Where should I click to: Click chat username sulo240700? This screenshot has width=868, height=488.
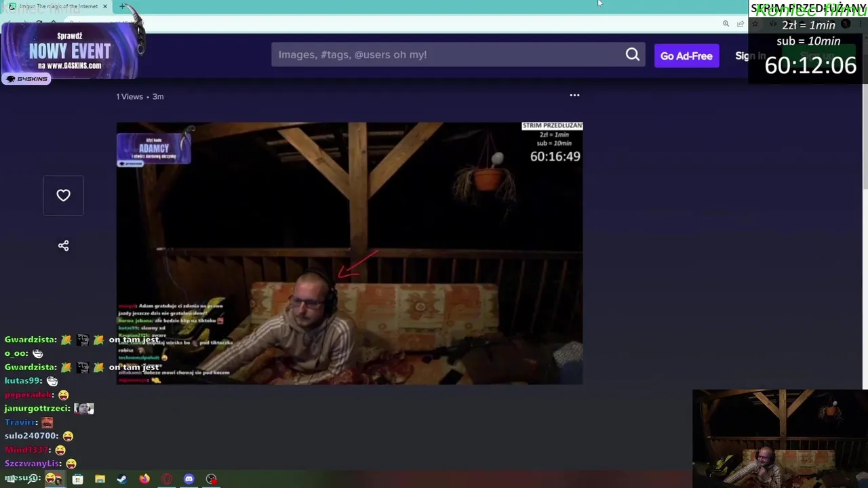(x=31, y=436)
